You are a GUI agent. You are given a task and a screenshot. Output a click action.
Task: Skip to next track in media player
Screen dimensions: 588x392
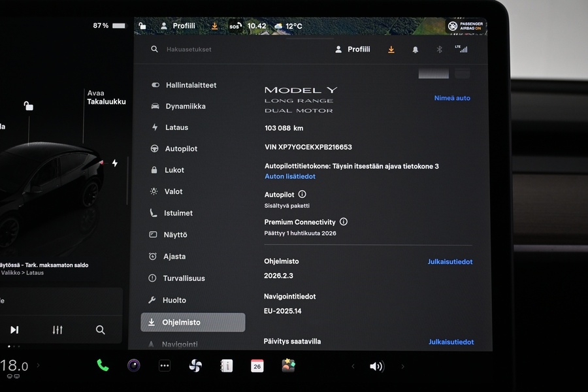coord(14,330)
